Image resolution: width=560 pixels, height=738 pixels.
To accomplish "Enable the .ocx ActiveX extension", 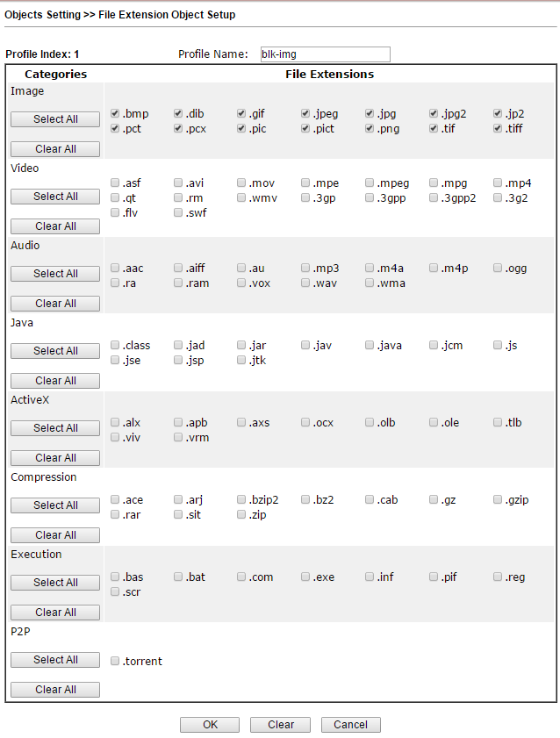I will pyautogui.click(x=305, y=423).
